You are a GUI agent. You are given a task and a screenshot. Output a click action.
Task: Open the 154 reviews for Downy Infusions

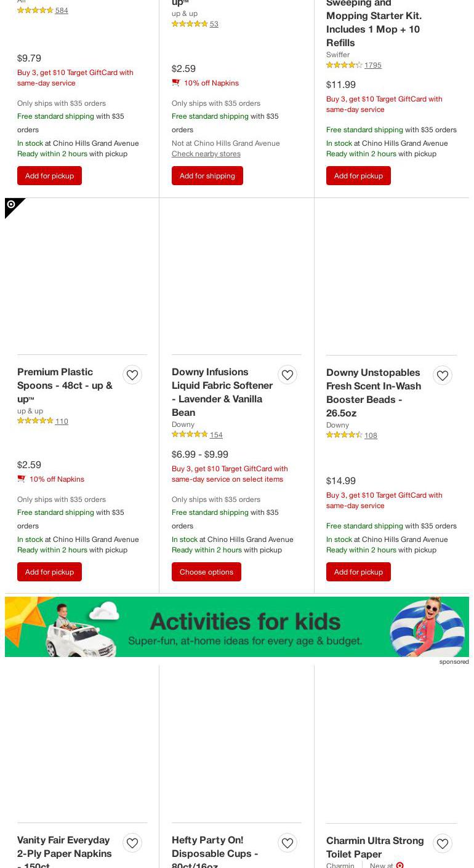pyautogui.click(x=216, y=435)
